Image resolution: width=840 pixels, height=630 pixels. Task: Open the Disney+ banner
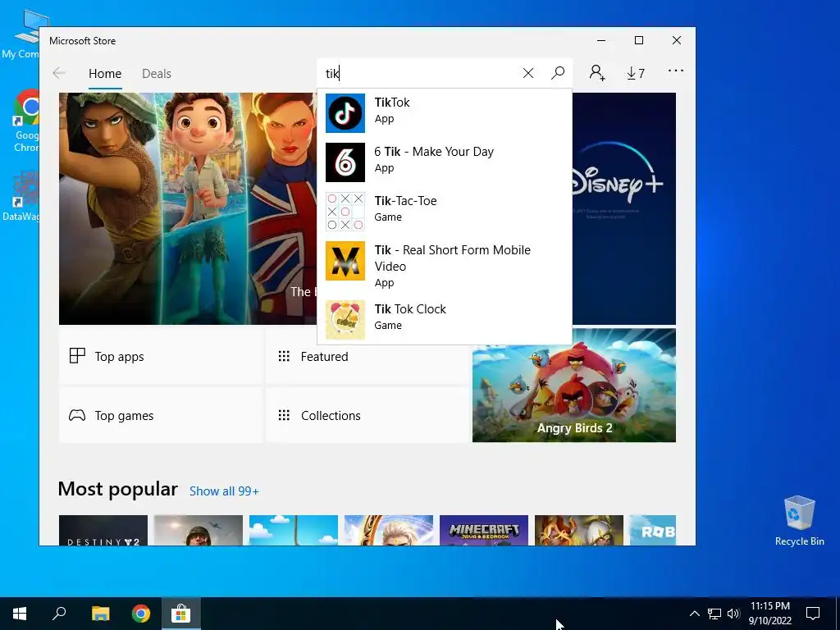624,208
